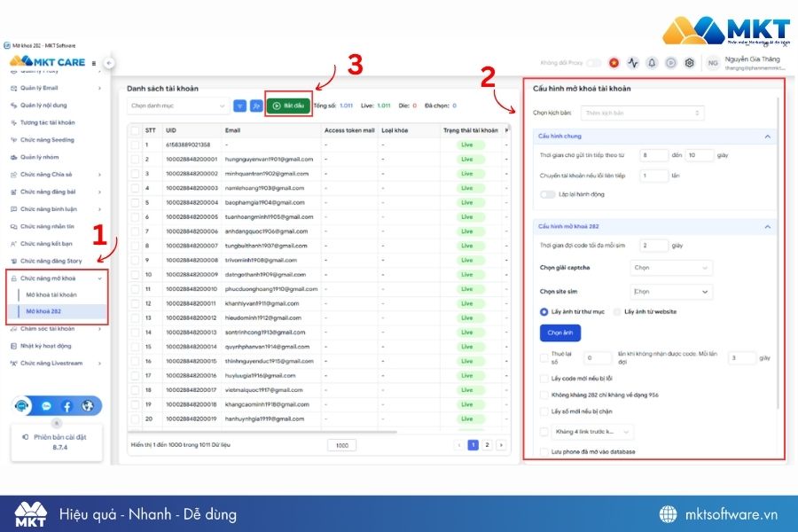
Task: Tick the select-all checkbox in table header
Action: [135, 131]
